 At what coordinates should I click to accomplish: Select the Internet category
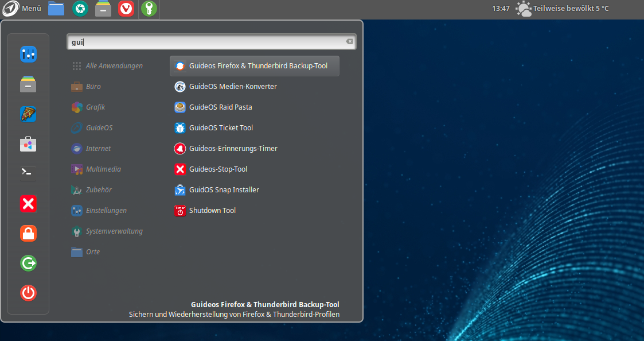(x=91, y=149)
